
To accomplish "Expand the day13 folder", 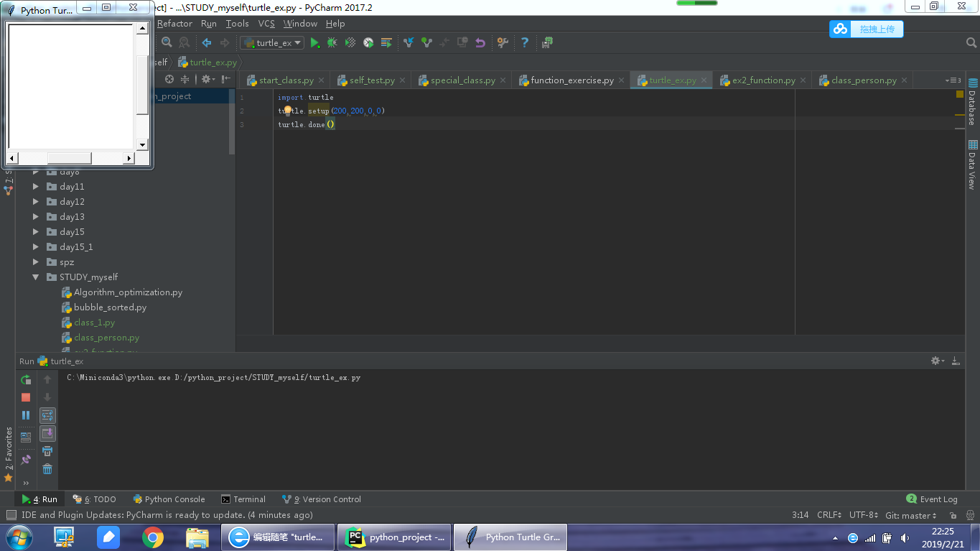I will (36, 217).
